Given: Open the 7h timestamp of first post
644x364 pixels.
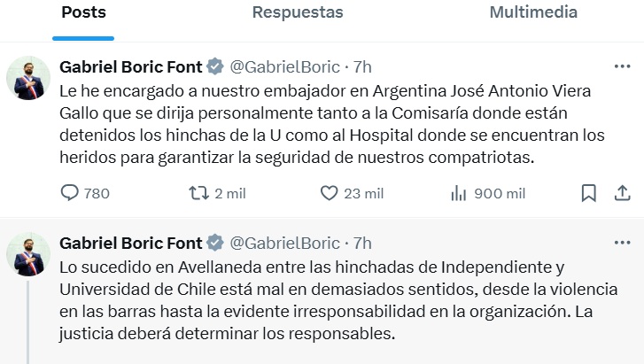Looking at the screenshot, I should 362,67.
